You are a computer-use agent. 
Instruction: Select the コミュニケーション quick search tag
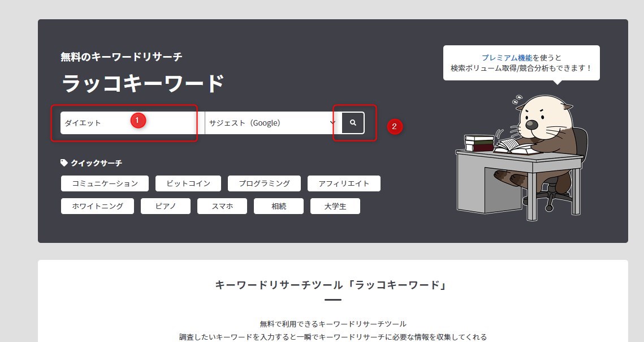pyautogui.click(x=105, y=183)
